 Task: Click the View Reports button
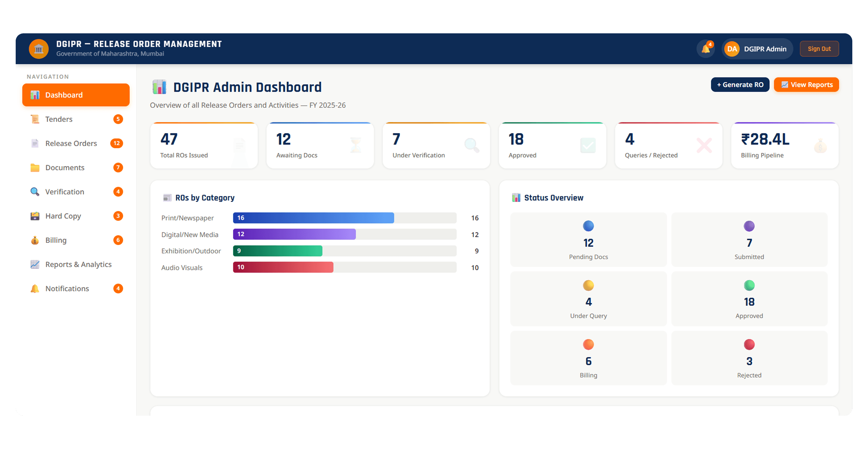tap(806, 85)
